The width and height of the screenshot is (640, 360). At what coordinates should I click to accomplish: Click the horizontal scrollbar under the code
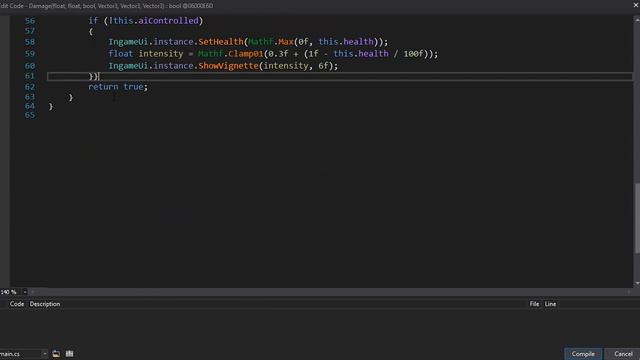click(x=331, y=292)
